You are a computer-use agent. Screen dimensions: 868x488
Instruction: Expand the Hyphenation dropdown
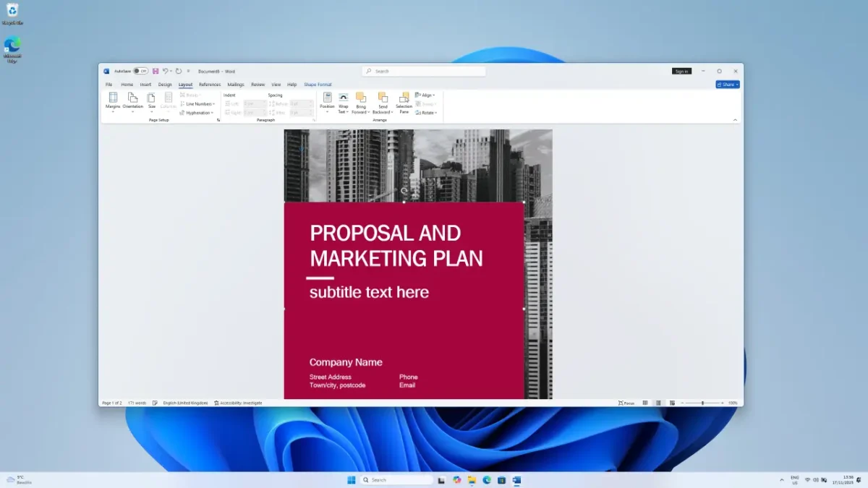point(197,113)
